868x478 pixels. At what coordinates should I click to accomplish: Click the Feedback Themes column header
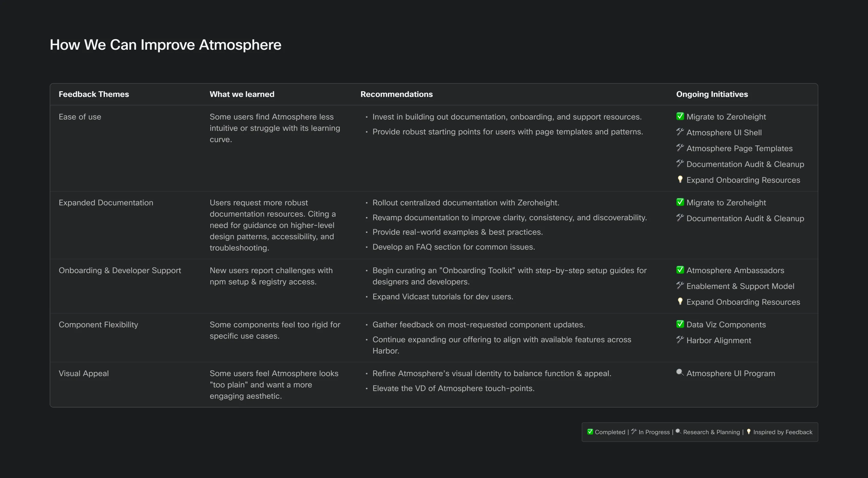(94, 94)
